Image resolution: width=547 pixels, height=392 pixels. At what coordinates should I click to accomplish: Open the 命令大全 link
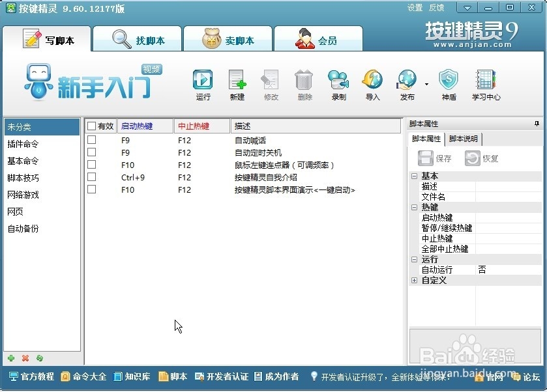(x=83, y=376)
